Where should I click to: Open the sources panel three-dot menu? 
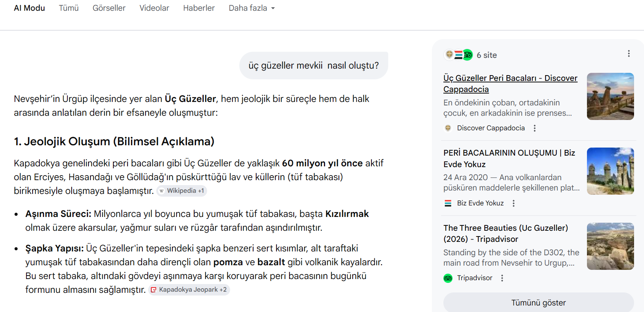[x=628, y=54]
